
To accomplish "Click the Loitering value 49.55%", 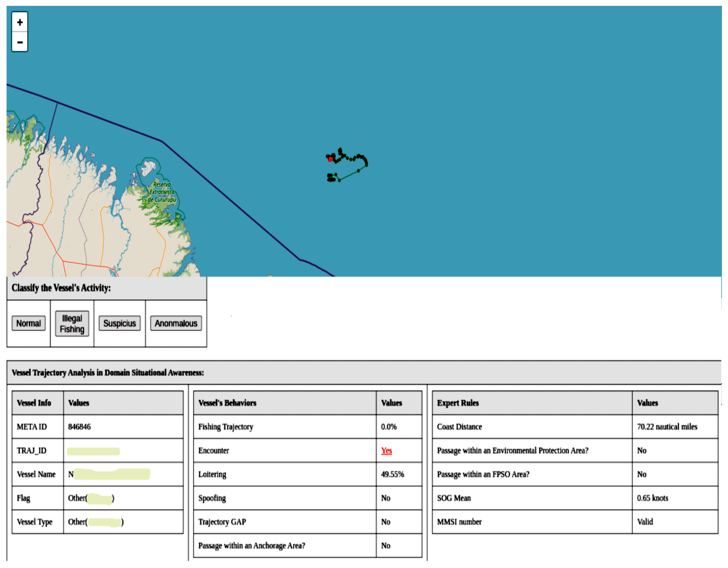I will click(392, 474).
